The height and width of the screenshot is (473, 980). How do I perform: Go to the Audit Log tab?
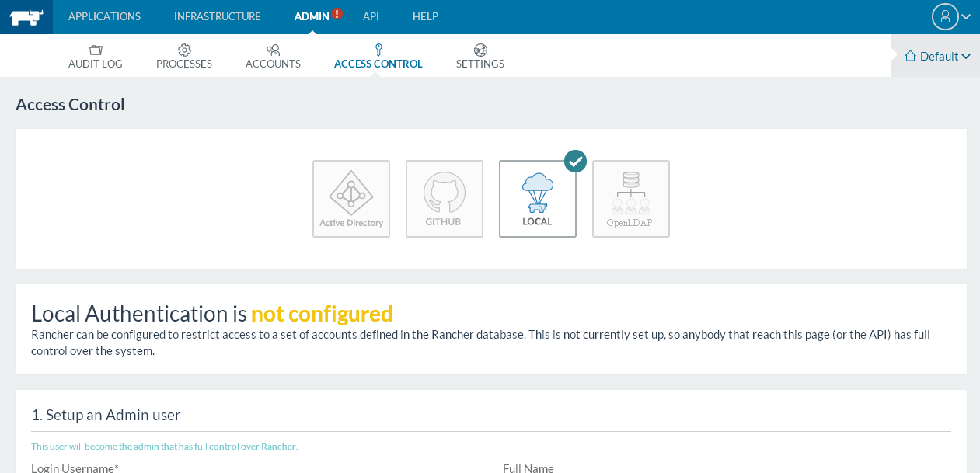96,57
